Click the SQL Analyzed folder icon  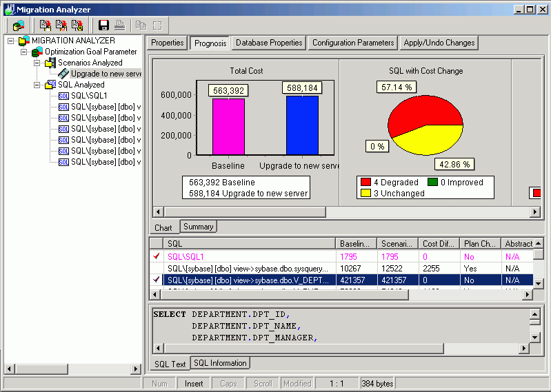(50, 85)
